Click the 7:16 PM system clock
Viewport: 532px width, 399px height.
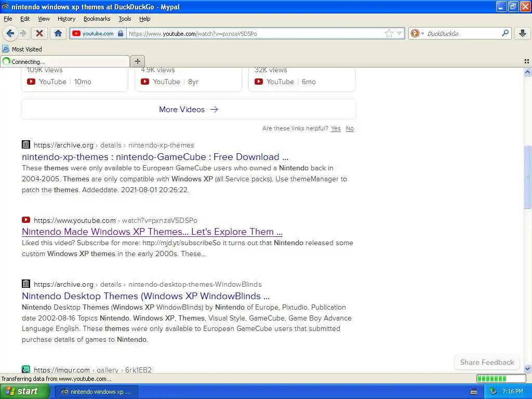[x=513, y=392]
